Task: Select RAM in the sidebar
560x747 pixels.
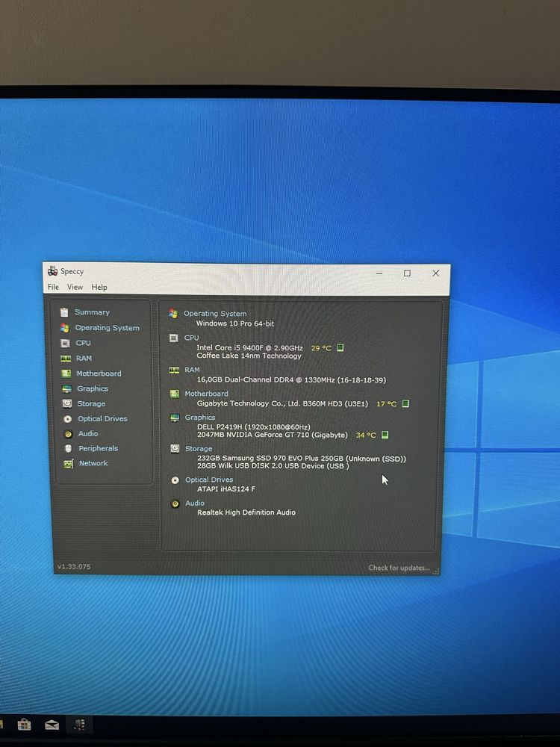Action: coord(84,358)
